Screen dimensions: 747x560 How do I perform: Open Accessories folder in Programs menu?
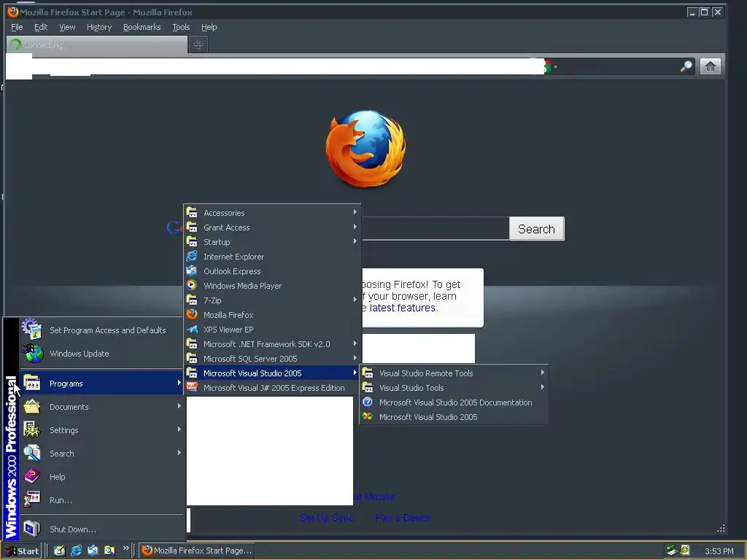(272, 213)
